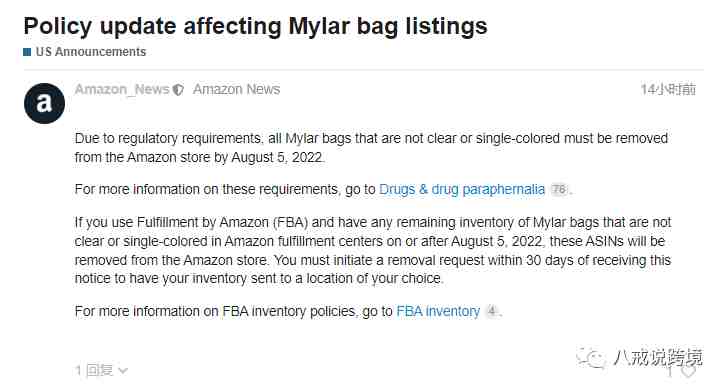Click the 八戒说跨境 watermark text

[658, 358]
